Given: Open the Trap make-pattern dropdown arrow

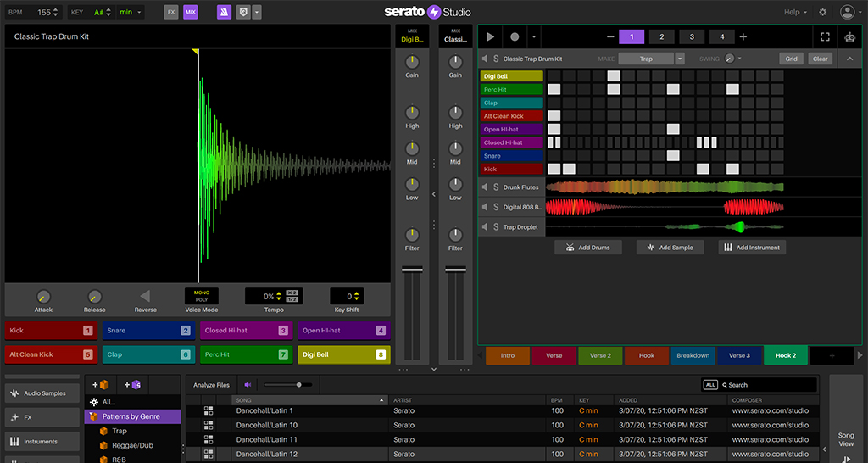Looking at the screenshot, I should [680, 59].
